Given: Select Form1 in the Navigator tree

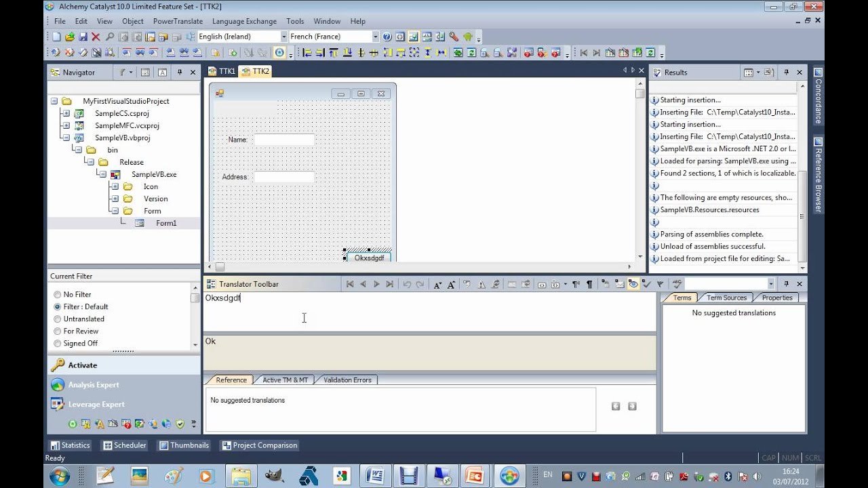Looking at the screenshot, I should (166, 223).
